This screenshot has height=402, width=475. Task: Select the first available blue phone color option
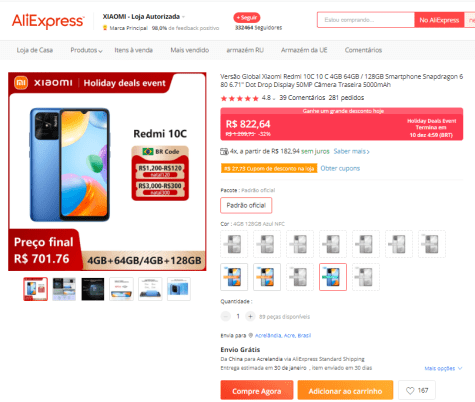234,277
